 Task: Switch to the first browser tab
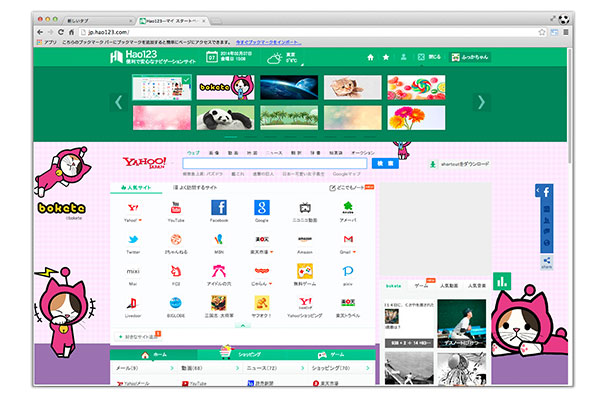point(99,21)
